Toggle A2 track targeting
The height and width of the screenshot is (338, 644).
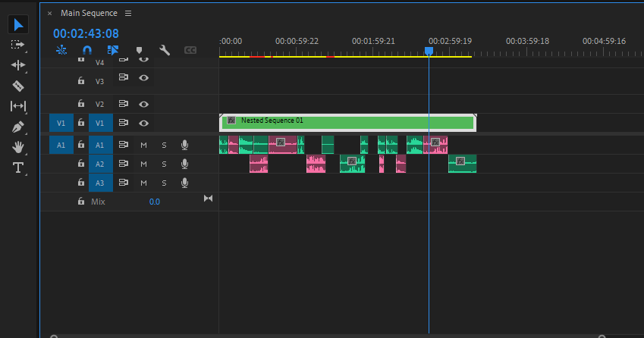101,164
